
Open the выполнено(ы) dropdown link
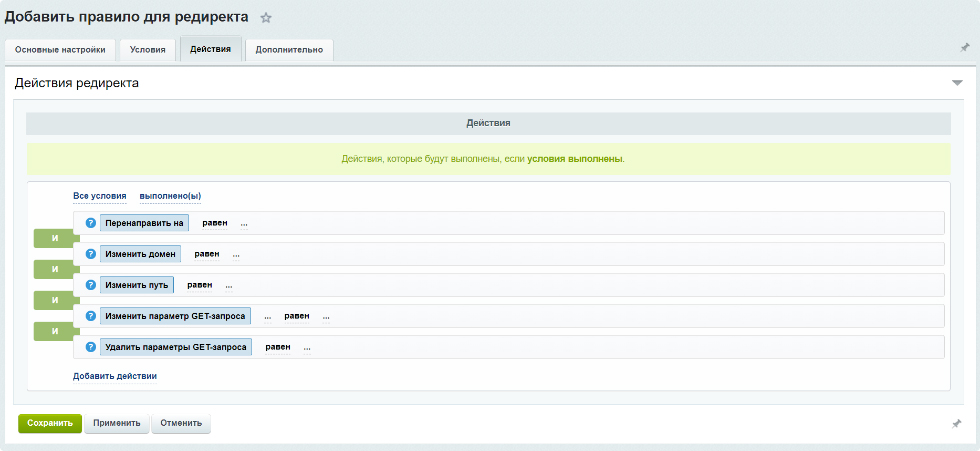[x=170, y=196]
